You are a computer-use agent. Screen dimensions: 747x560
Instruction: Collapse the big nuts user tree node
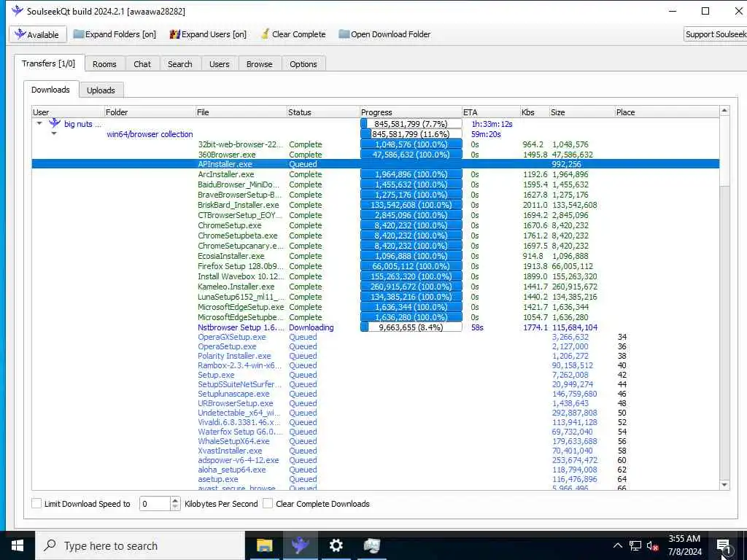(39, 123)
